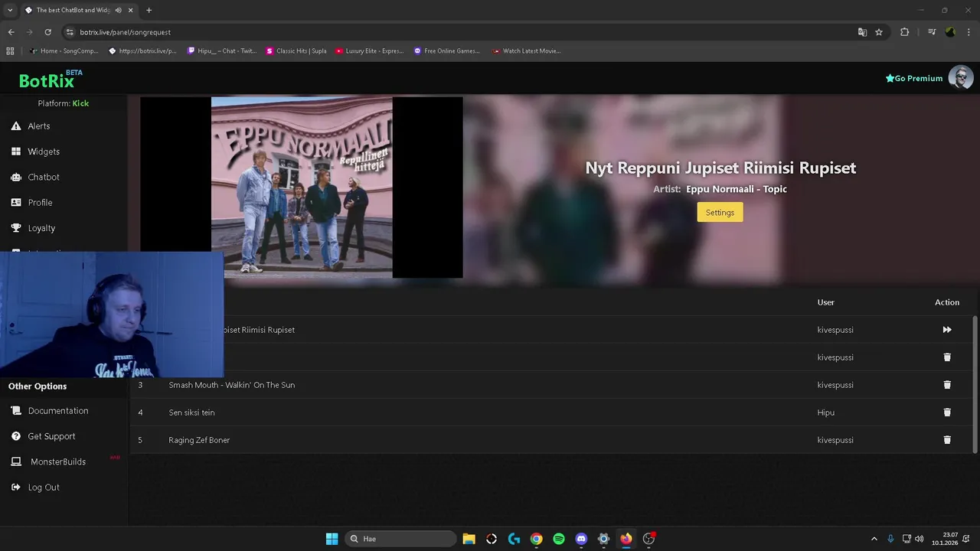
Task: Delete the second queued song by kivespussi
Action: pyautogui.click(x=947, y=357)
